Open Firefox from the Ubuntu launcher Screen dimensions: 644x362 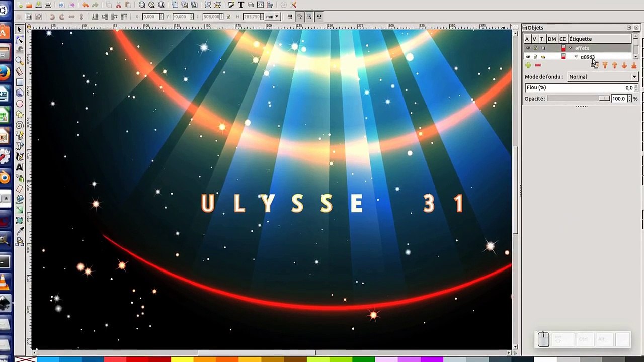5,73
